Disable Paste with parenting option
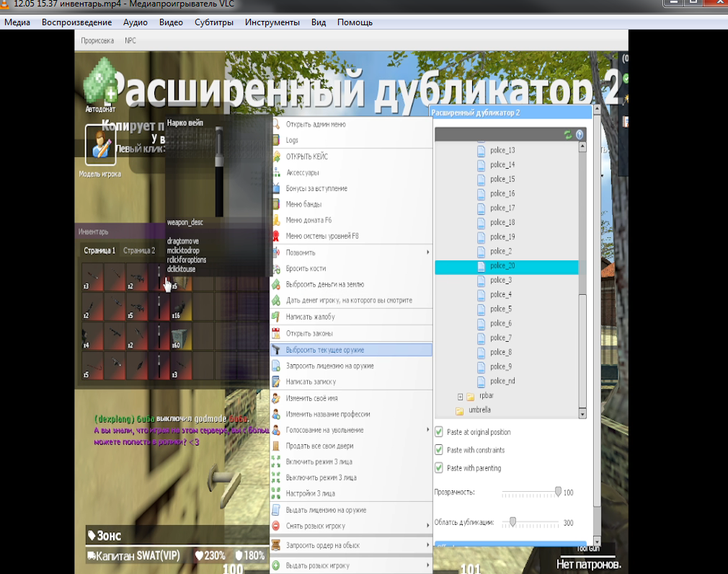This screenshot has height=574, width=728. [x=439, y=468]
